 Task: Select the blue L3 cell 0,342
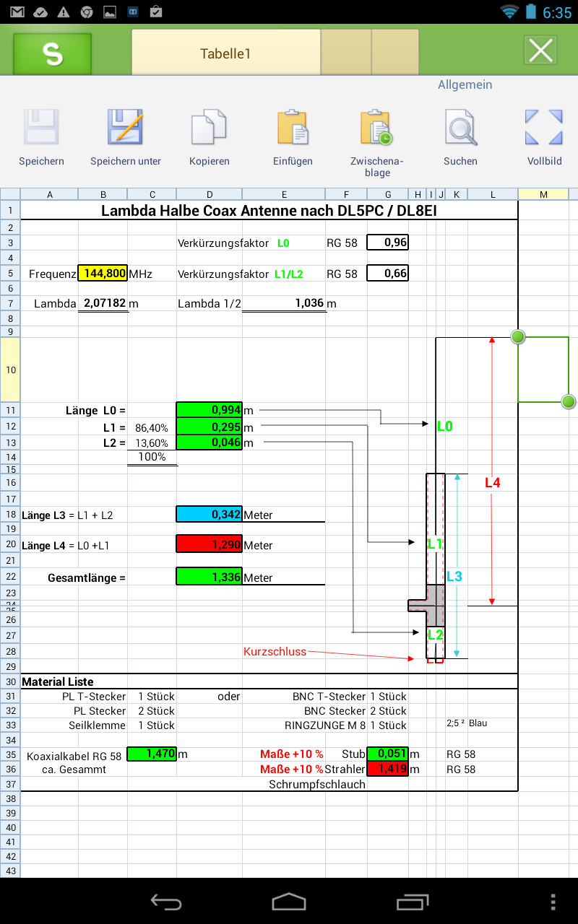click(209, 514)
